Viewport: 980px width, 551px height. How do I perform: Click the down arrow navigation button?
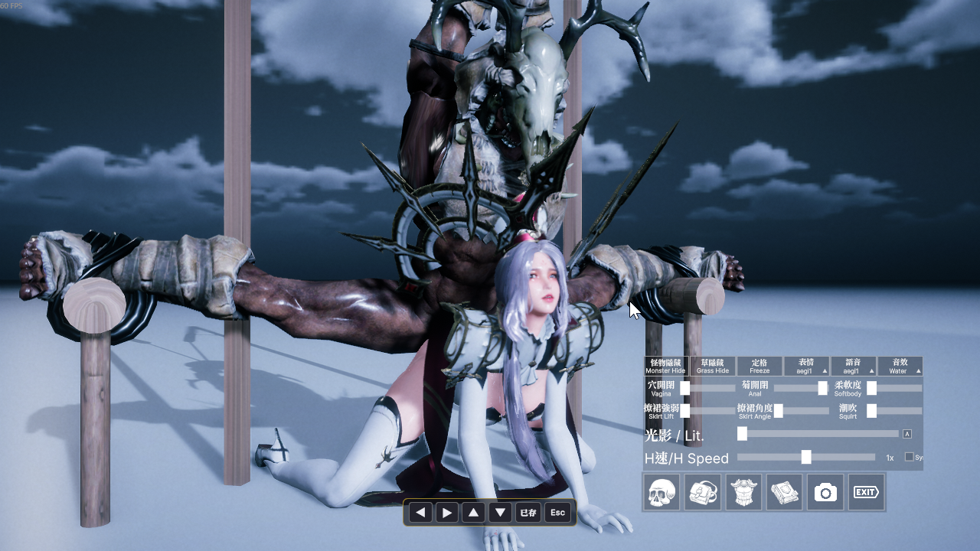pos(501,513)
